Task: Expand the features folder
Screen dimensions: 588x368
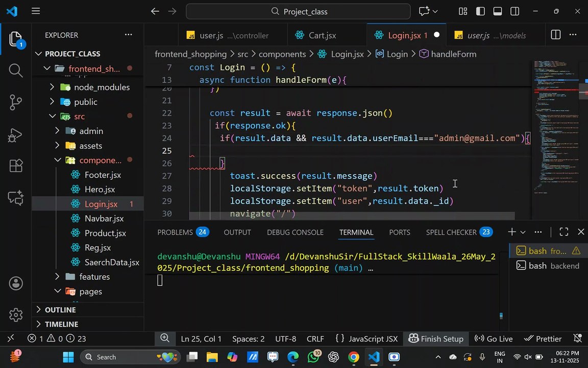Action: 88,277
